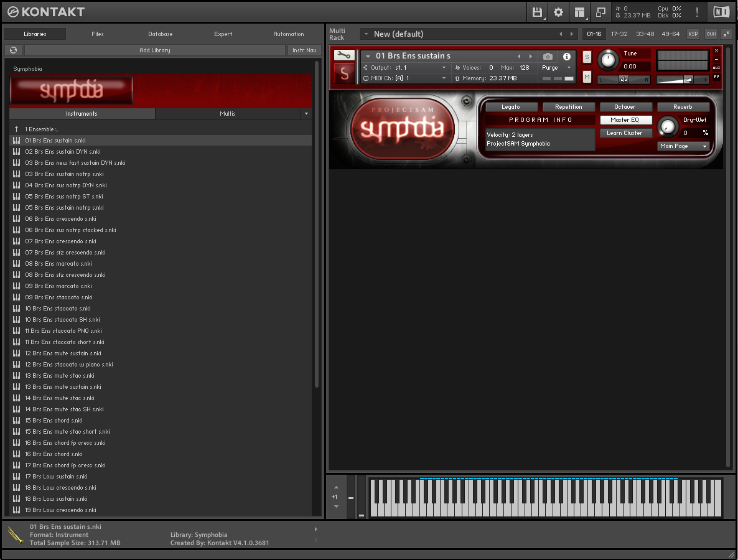
Task: Click next instrument arrow in header
Action: [530, 56]
